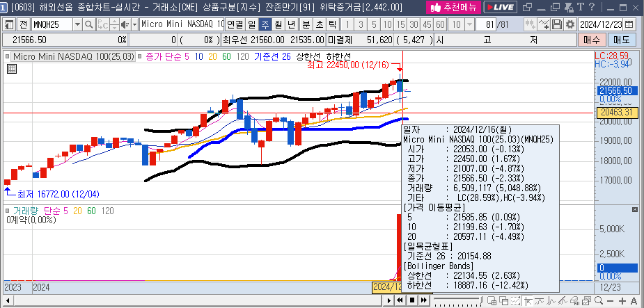This screenshot has width=644, height=308.
Task: Open the calendar date picker icon
Action: [x=629, y=24]
